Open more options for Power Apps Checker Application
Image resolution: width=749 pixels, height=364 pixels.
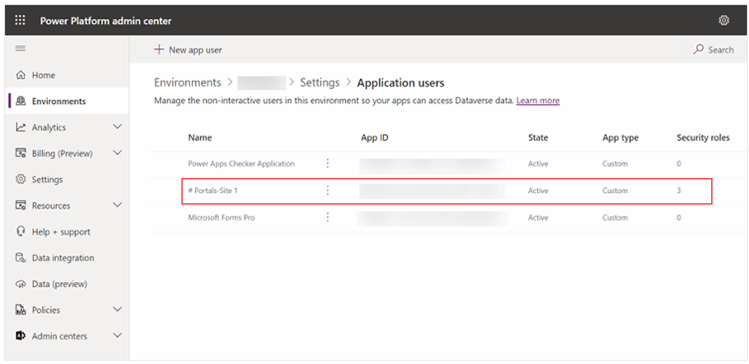point(328,163)
